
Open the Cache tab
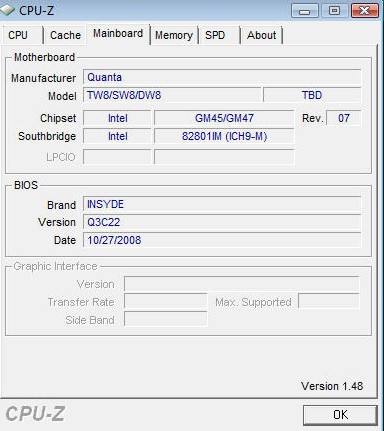(65, 35)
